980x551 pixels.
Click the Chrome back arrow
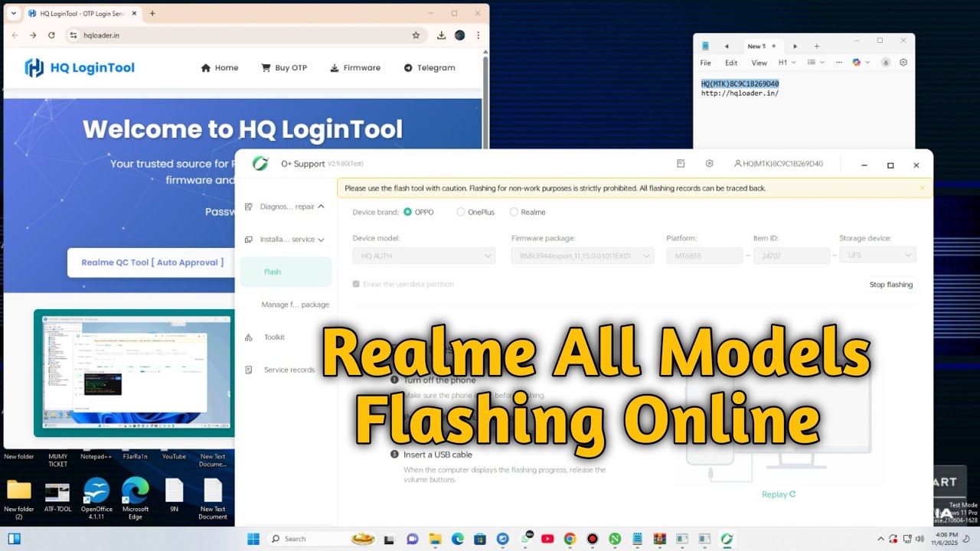click(x=15, y=35)
